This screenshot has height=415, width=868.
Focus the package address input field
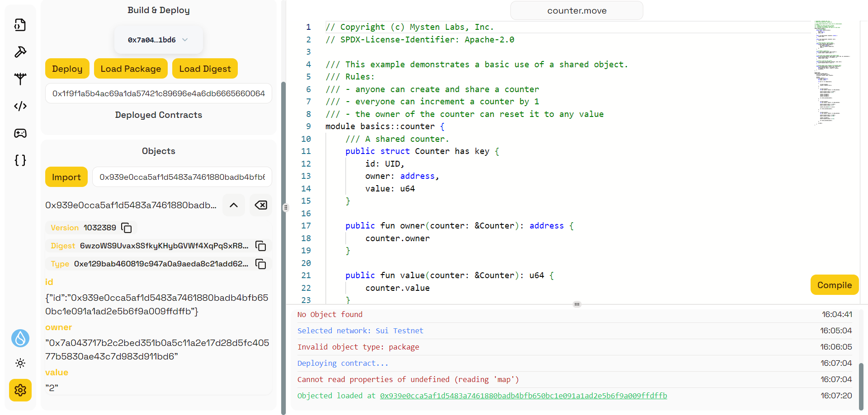pyautogui.click(x=159, y=93)
